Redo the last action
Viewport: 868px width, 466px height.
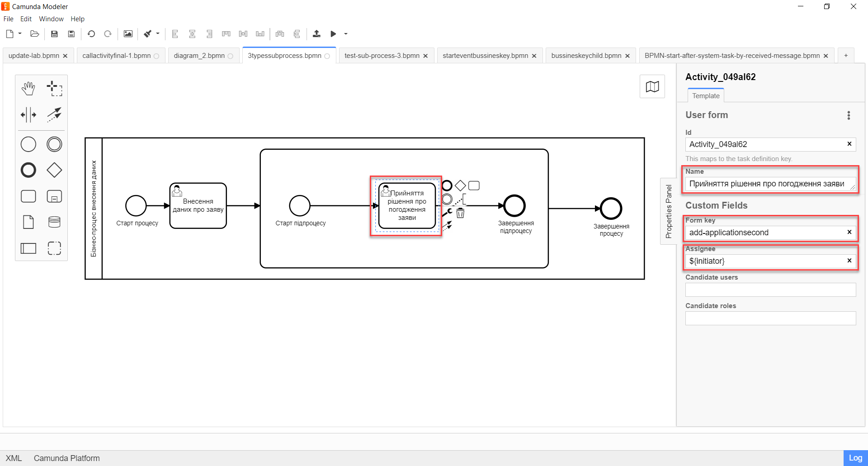(108, 34)
